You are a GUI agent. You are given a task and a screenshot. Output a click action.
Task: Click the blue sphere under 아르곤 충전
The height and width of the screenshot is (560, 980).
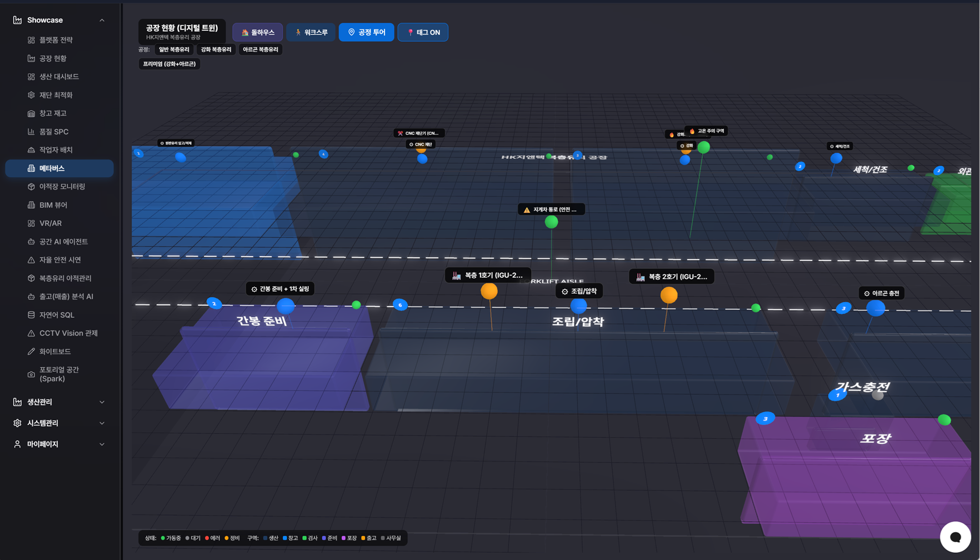(x=876, y=308)
